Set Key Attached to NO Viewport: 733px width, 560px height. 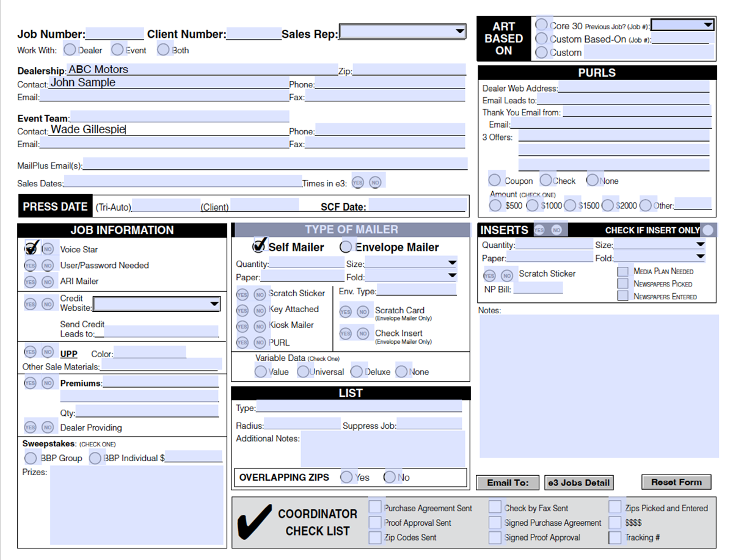(x=260, y=310)
